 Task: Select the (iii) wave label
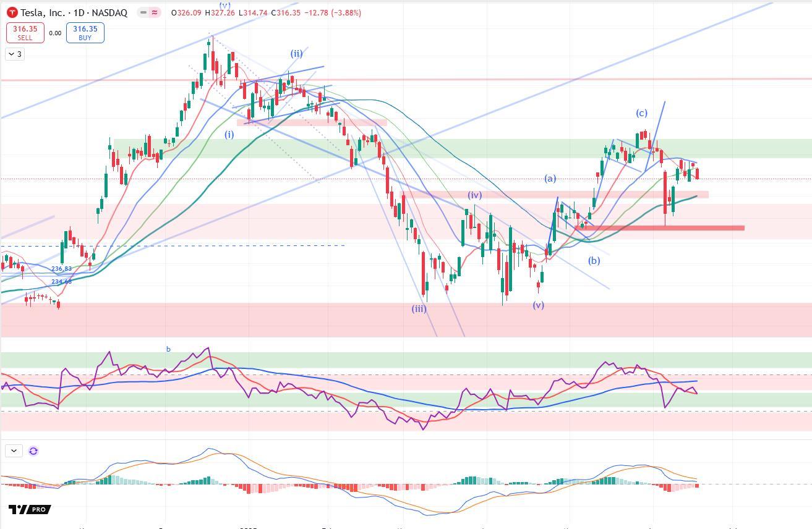click(419, 308)
